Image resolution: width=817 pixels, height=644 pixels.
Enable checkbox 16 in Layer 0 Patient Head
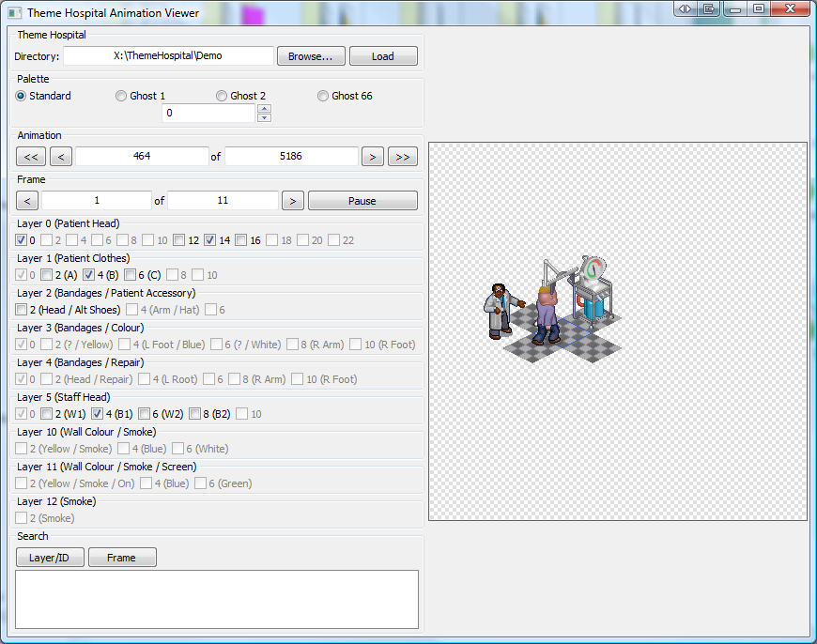[x=240, y=239]
